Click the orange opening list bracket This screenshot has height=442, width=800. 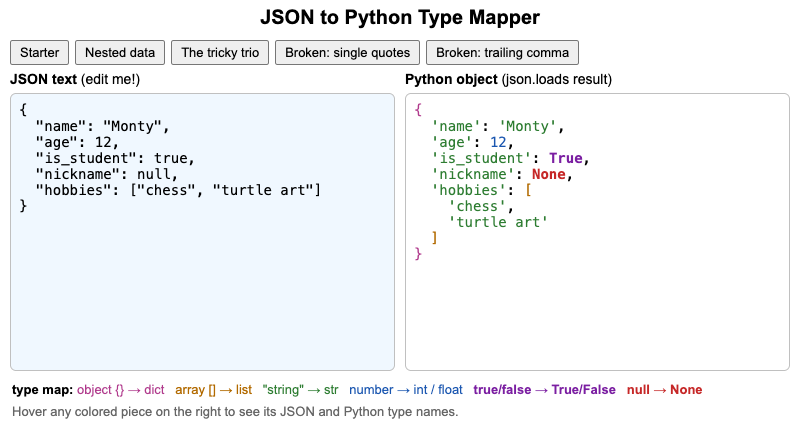click(x=528, y=190)
